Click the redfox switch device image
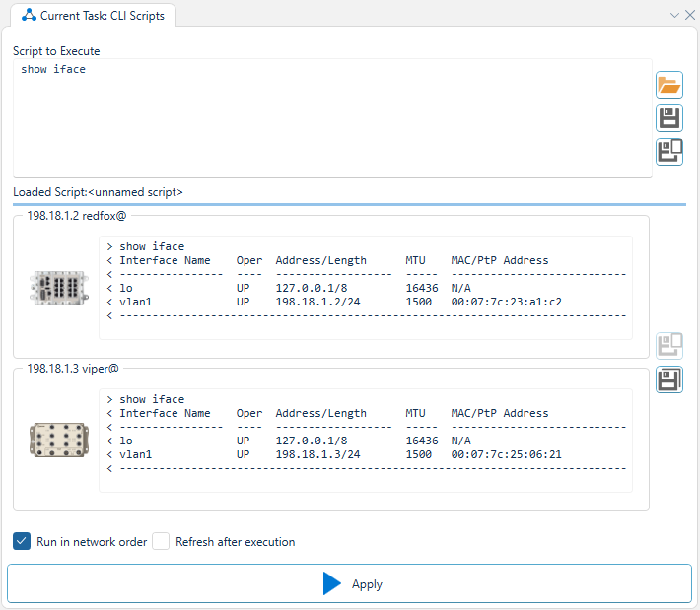The width and height of the screenshot is (700, 610). (59, 288)
